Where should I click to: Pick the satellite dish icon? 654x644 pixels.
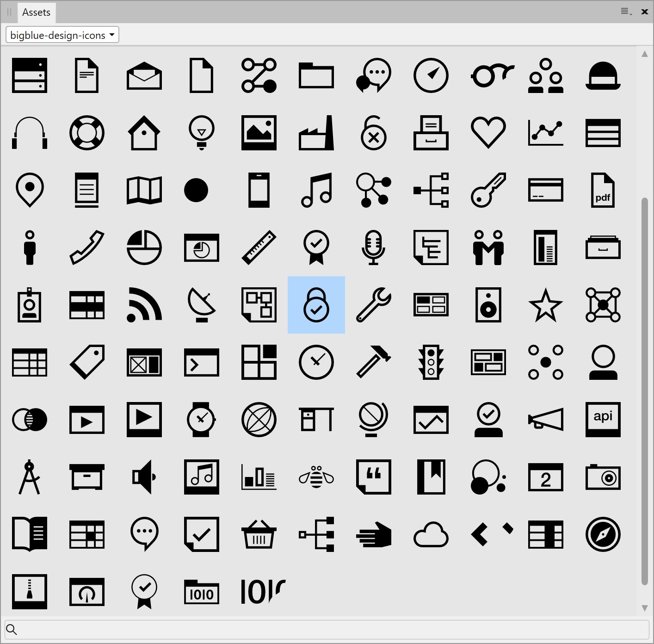coord(202,305)
